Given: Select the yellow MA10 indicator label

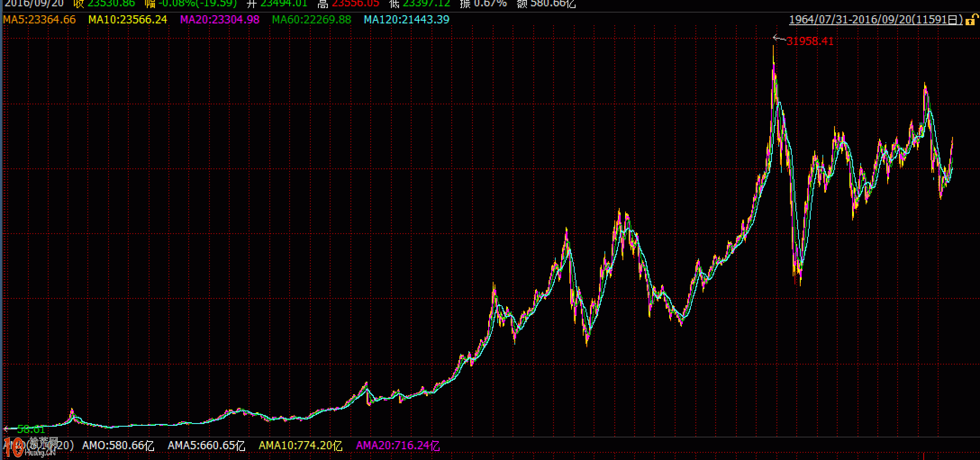Looking at the screenshot, I should pos(127,20).
